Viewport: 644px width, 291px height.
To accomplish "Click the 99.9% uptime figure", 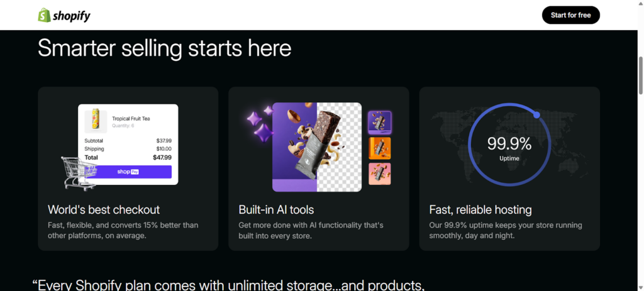I will (509, 143).
